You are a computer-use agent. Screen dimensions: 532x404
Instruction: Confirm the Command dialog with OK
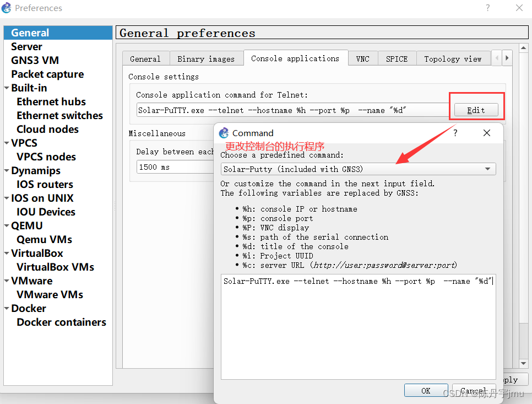(426, 390)
